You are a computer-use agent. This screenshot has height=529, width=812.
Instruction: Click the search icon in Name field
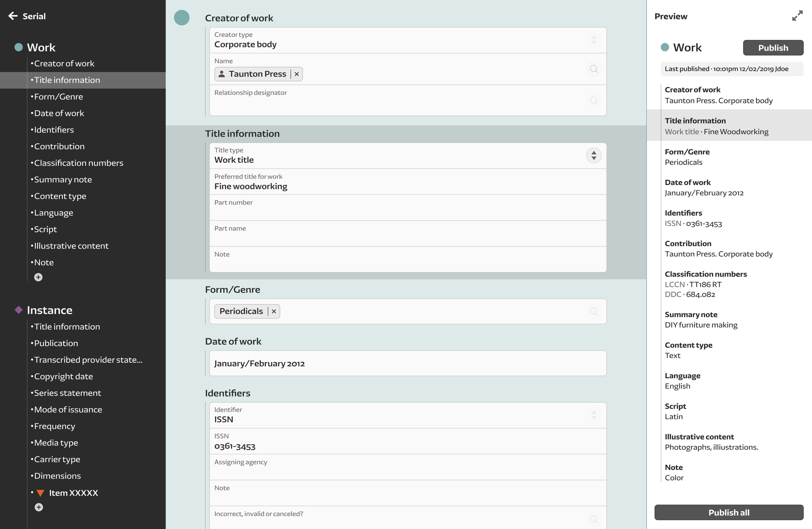tap(594, 69)
